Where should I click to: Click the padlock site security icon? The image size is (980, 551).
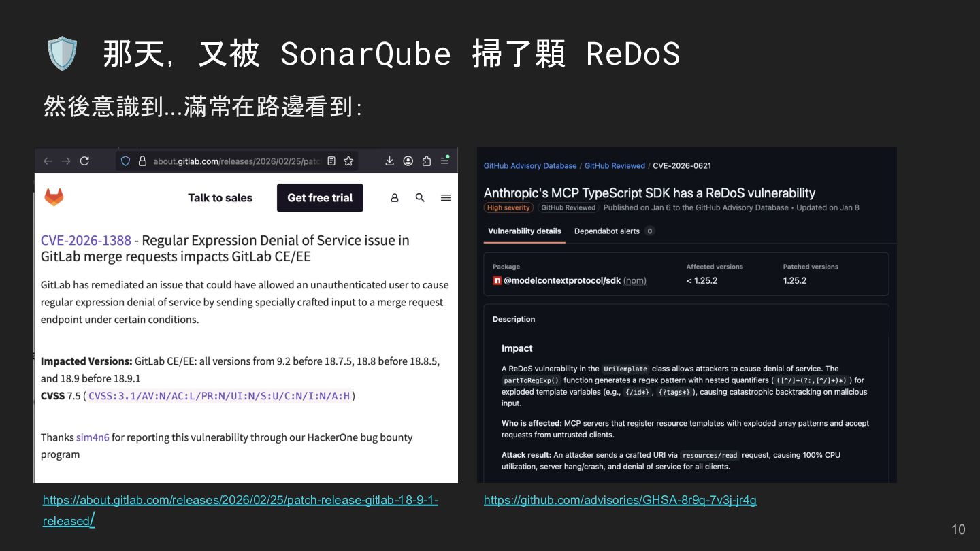pyautogui.click(x=142, y=161)
